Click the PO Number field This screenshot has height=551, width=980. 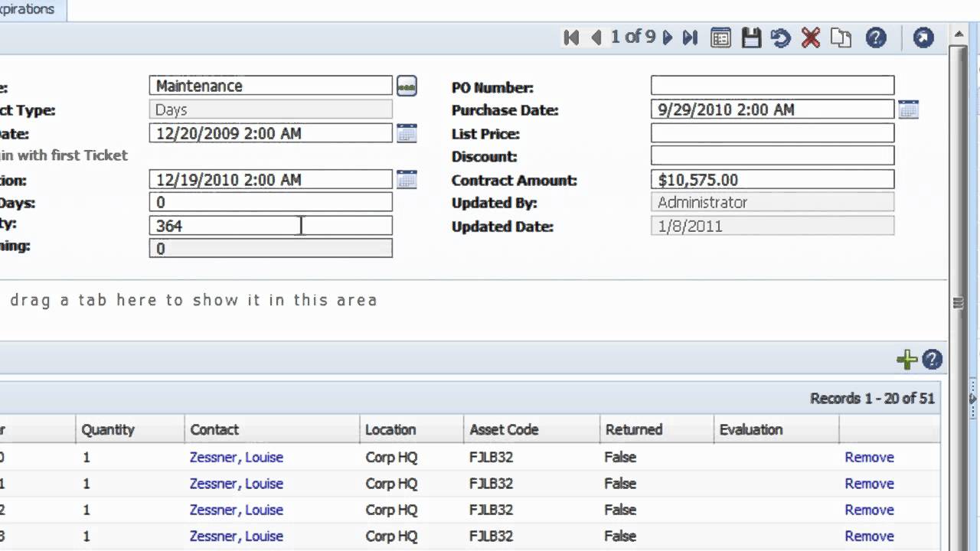(773, 86)
